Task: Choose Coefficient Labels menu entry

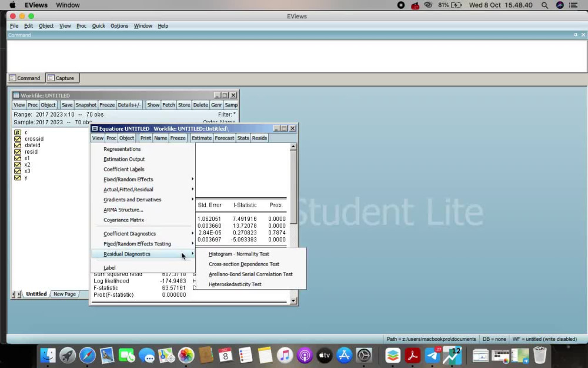Action: (x=123, y=170)
